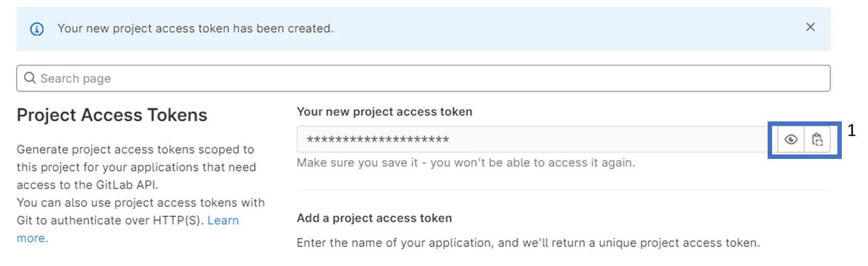Viewport: 868px width, 266px height.
Task: Dismiss the token created alert
Action: [810, 27]
